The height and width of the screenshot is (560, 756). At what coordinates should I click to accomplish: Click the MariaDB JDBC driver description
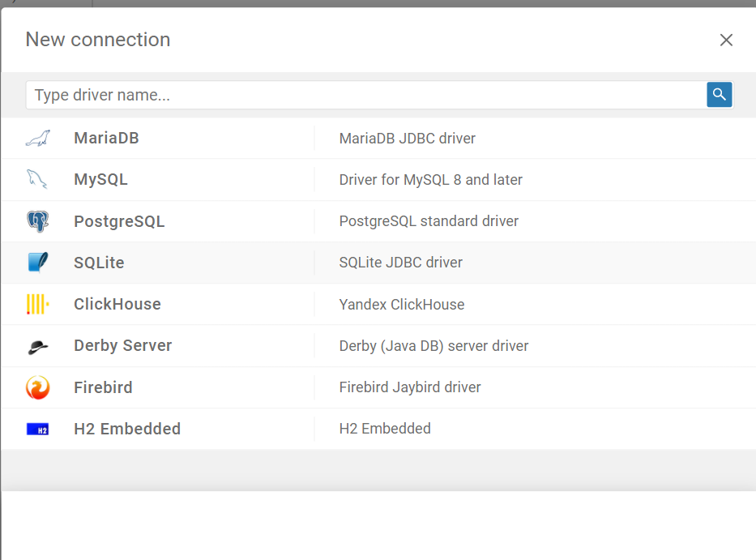[x=408, y=139]
